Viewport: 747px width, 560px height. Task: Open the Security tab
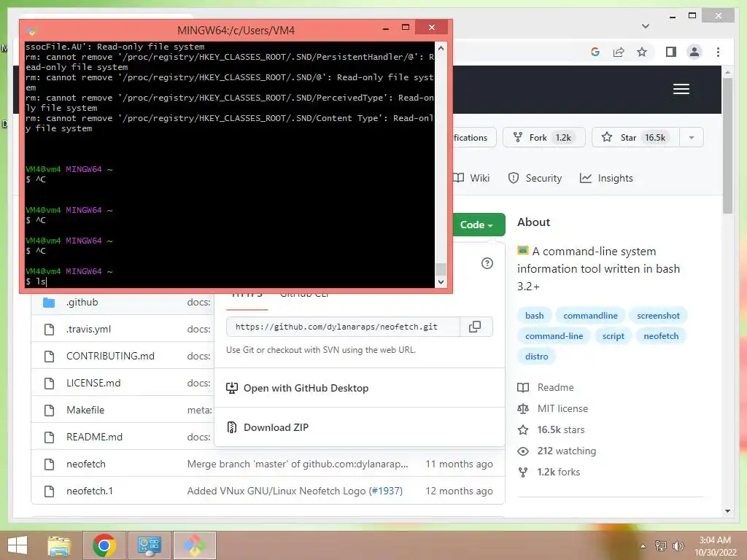click(535, 178)
